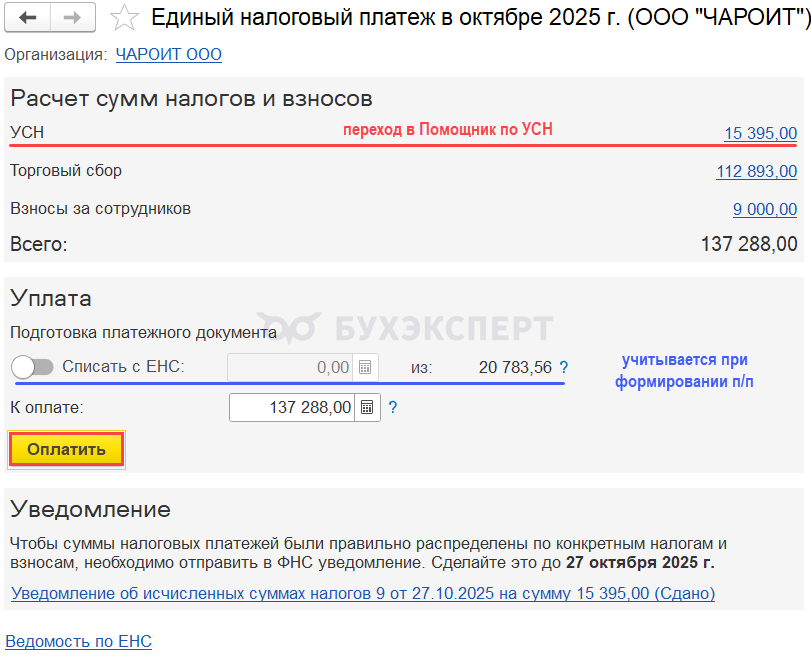Image resolution: width=811 pixels, height=657 pixels.
Task: Add page to favorites with star icon
Action: pyautogui.click(x=124, y=18)
